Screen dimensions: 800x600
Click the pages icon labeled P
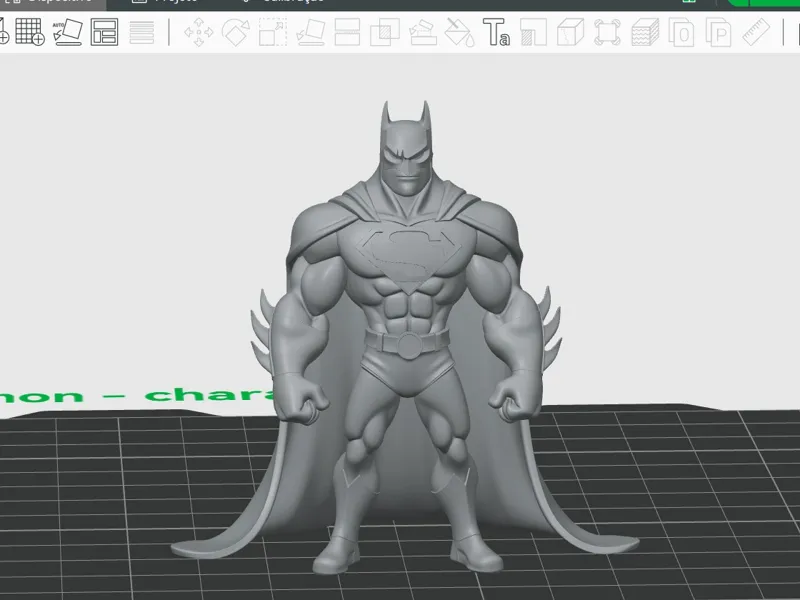click(x=718, y=32)
